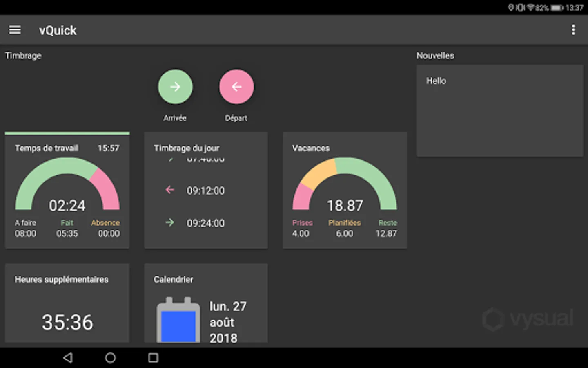This screenshot has height=368, width=588.
Task: Click the pink arrow beside 09:12:00
Action: tap(170, 190)
